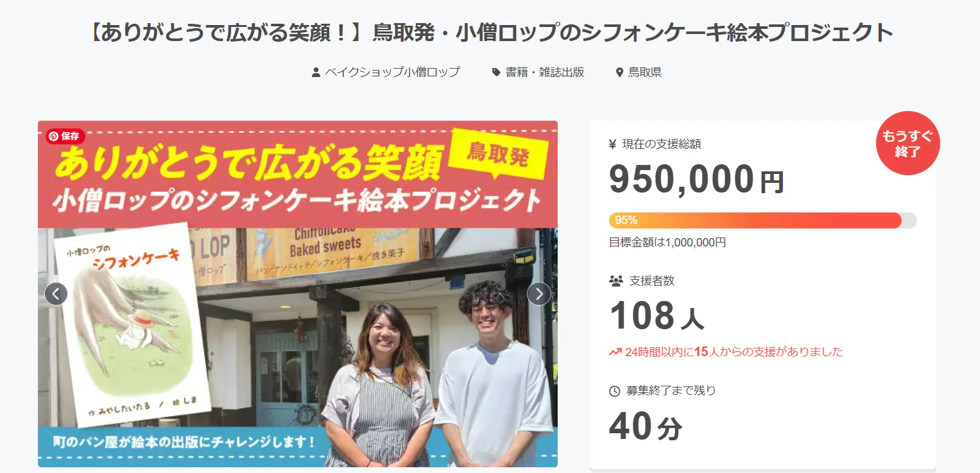The width and height of the screenshot is (980, 473).
Task: Click the 目標金額は1,000,000円 text
Action: pos(667,243)
